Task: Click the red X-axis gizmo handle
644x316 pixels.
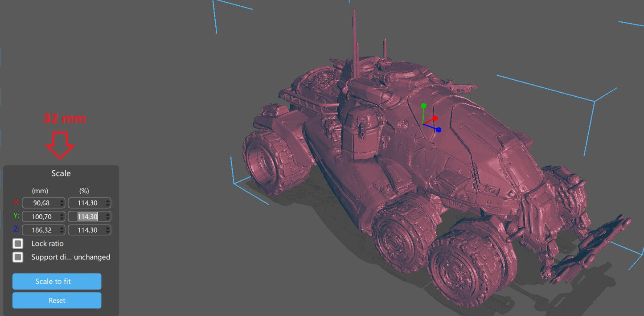Action: [x=435, y=119]
